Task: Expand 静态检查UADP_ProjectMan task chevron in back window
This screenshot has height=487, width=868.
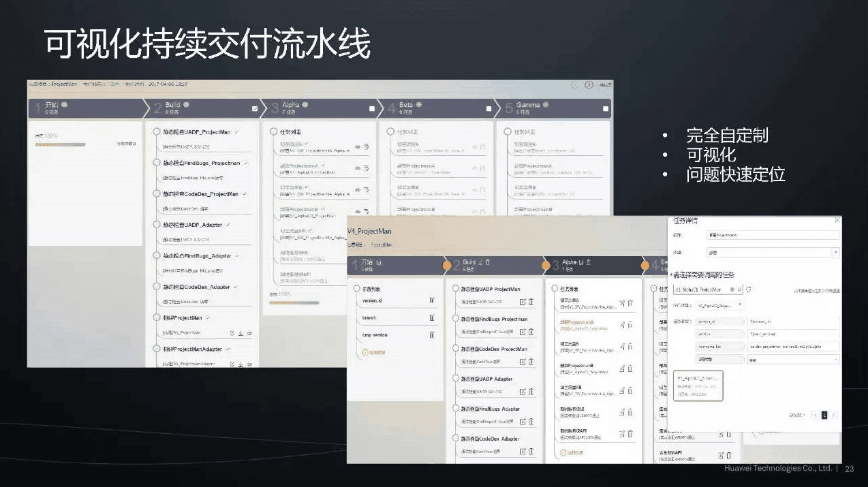Action: coord(236,131)
